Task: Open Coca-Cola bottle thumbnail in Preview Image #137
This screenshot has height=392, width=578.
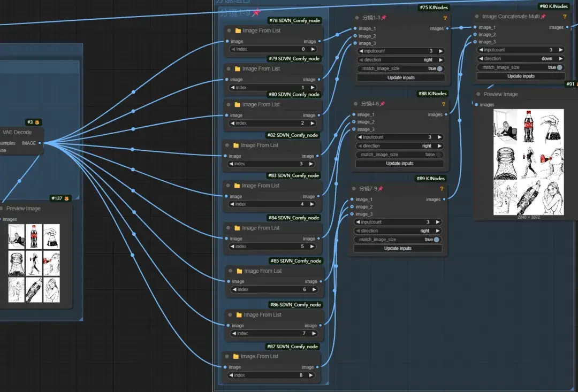Action: click(34, 237)
